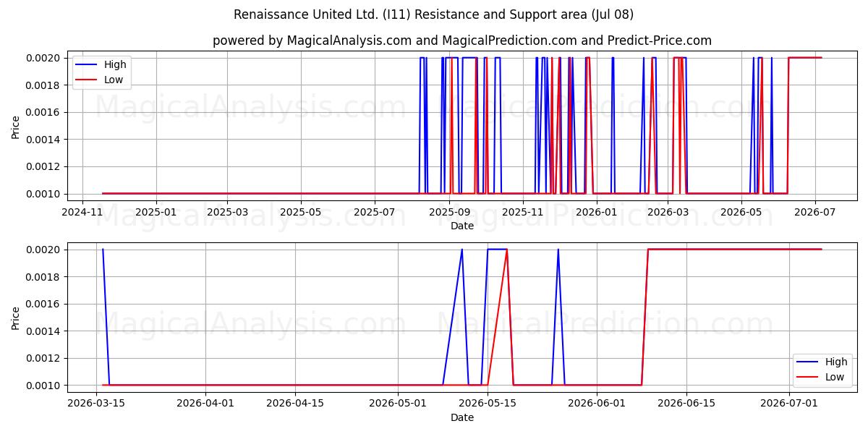Screen dimensions: 868x434
Task: Click lower chart x-axis label '2026-04-01'
Action: tap(205, 404)
